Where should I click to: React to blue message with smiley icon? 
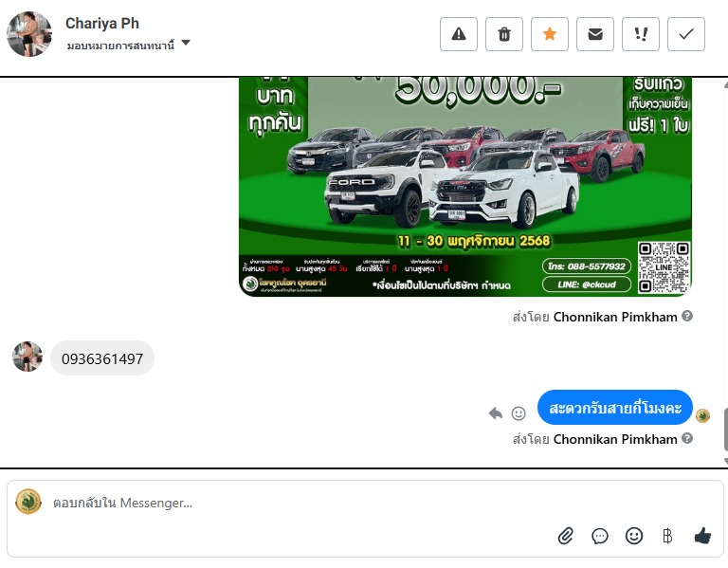click(x=519, y=412)
